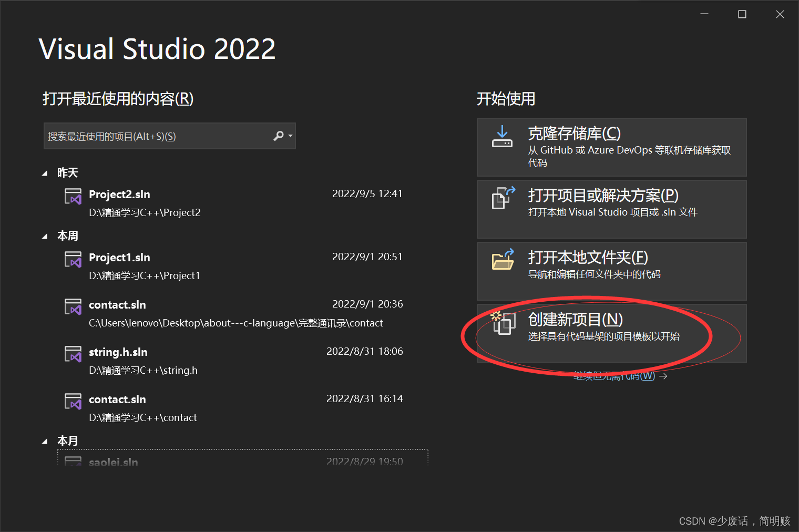Collapse the 本月 group

tap(45, 441)
